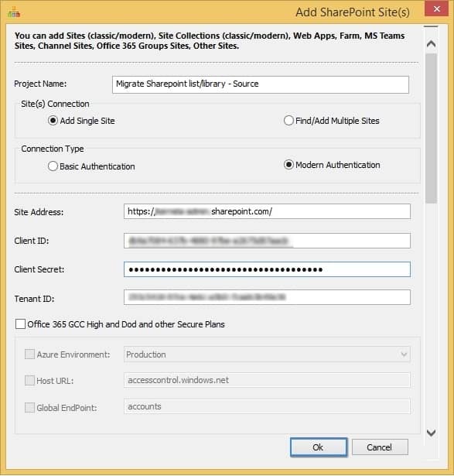Screen dimensions: 454x476
Task: Tick the Global EndPoint checkbox
Action: coord(29,407)
